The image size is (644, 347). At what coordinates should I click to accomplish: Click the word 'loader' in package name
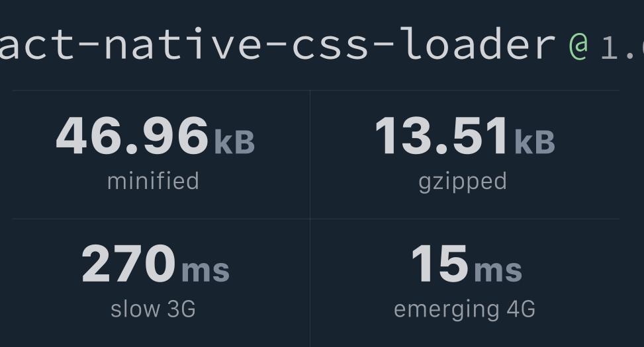coord(478,44)
